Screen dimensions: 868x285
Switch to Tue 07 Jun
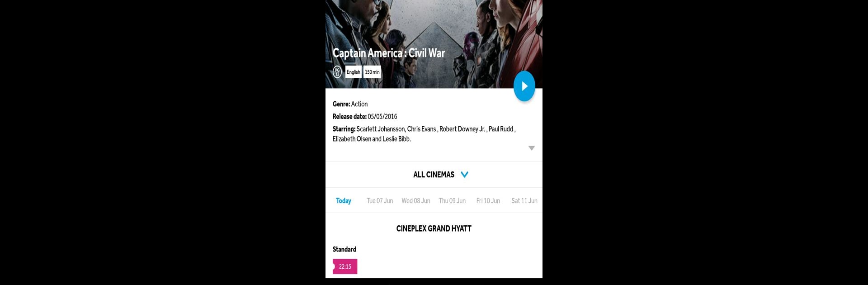point(380,200)
